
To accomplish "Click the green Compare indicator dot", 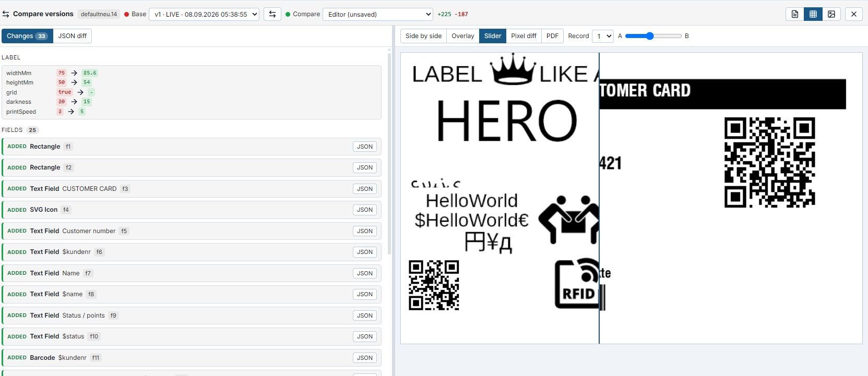I will [x=288, y=14].
